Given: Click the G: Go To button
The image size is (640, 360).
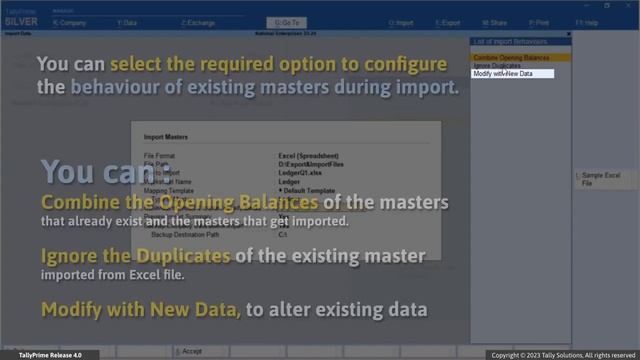Looking at the screenshot, I should click(x=287, y=23).
